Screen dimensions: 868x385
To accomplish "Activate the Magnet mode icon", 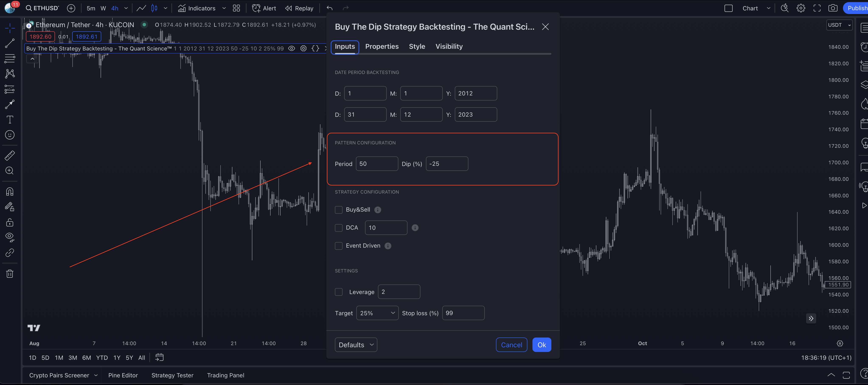I will click(x=10, y=191).
